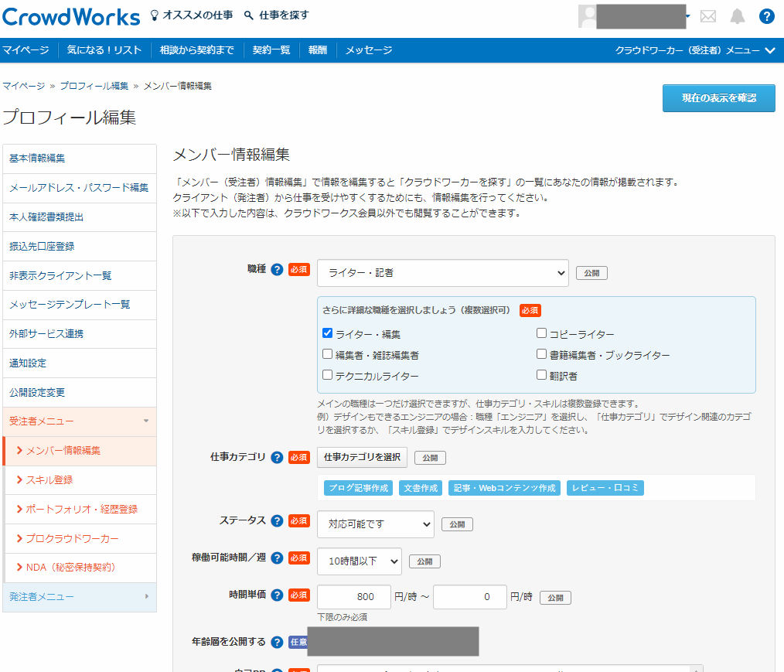
Task: Expand the 発注者メニュー sidebar section
Action: click(80, 598)
